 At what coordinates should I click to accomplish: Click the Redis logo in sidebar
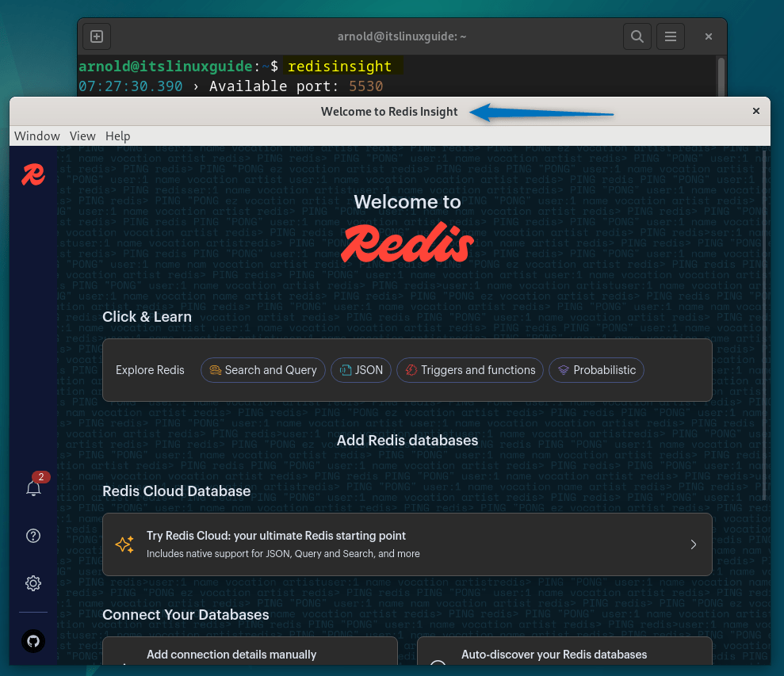33,174
